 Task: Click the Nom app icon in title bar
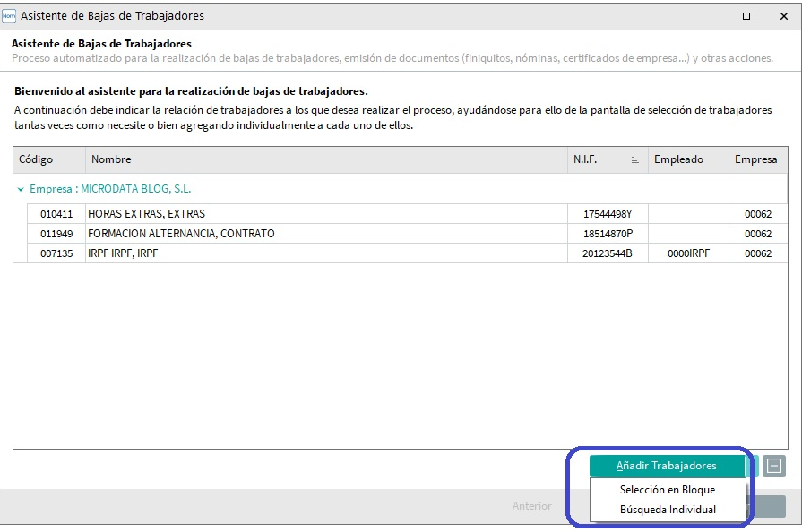[x=9, y=16]
